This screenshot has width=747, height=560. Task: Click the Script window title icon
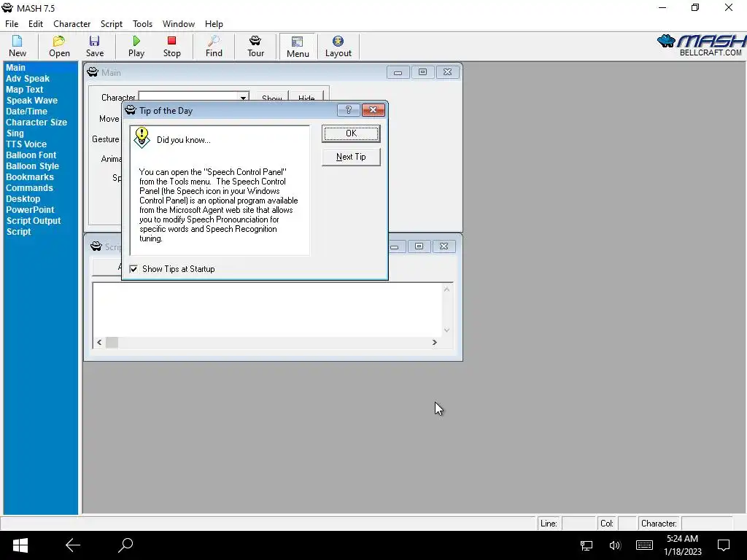tap(96, 246)
